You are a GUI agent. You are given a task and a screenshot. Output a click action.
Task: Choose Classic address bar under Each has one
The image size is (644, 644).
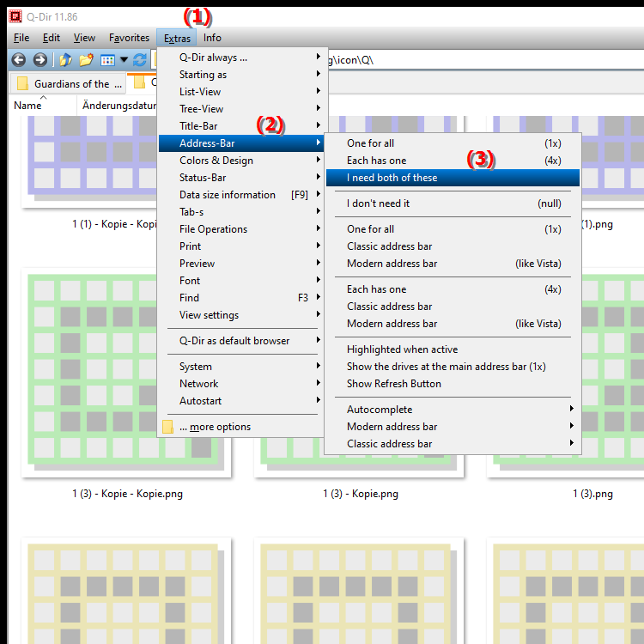click(x=453, y=307)
